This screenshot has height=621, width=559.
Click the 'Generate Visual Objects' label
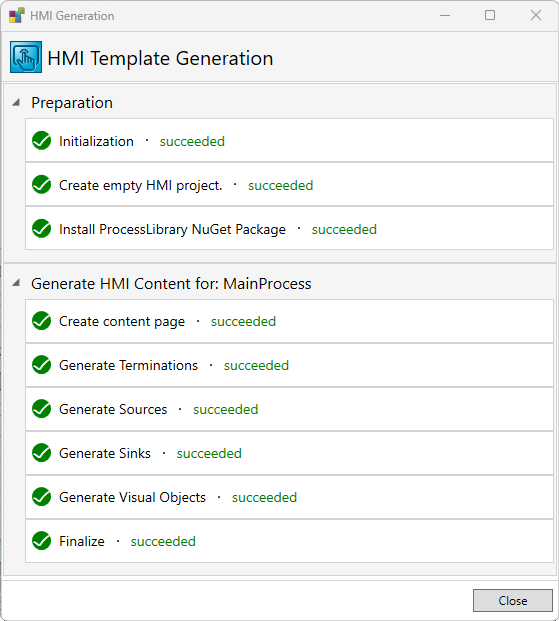tap(132, 497)
